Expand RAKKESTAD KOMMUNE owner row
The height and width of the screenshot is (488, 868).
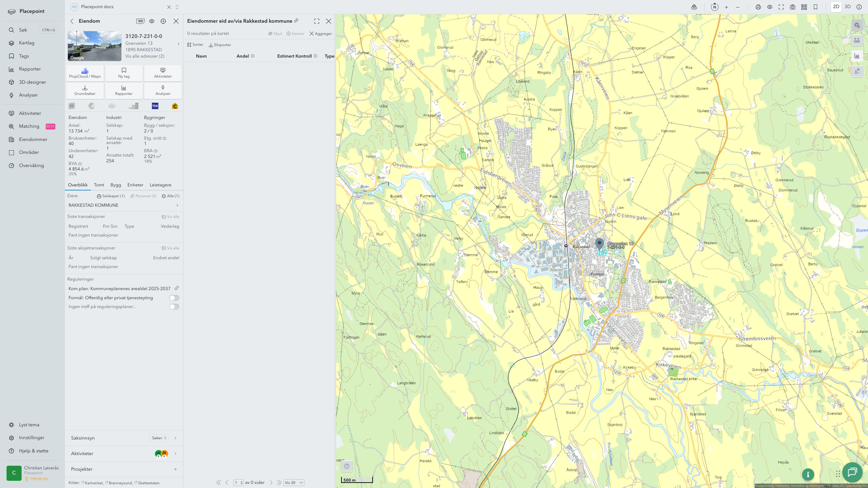point(124,205)
